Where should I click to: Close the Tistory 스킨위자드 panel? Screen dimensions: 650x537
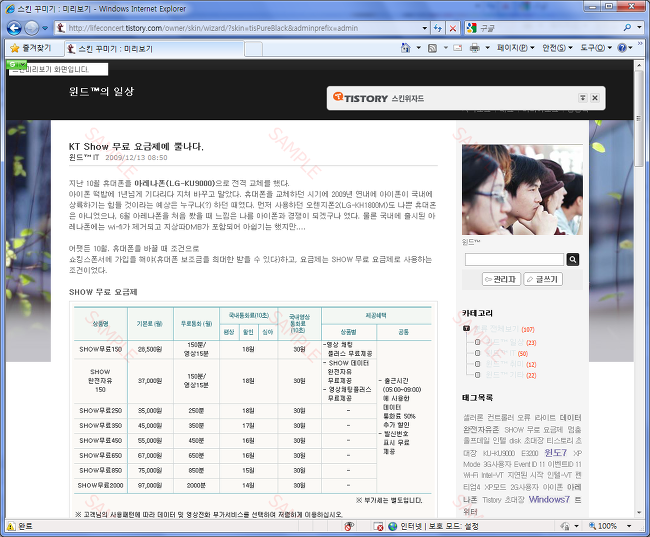click(595, 98)
